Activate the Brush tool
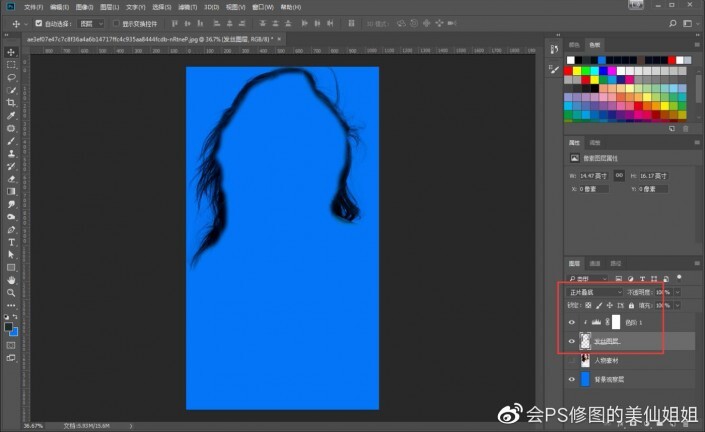 [x=11, y=141]
